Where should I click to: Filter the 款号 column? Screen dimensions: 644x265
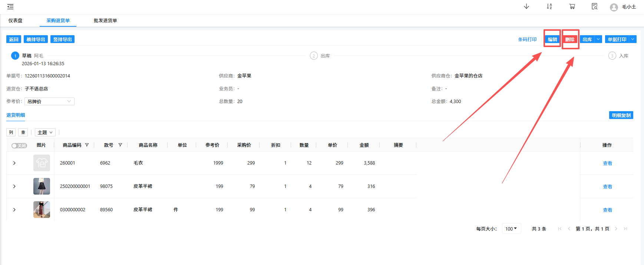click(x=120, y=145)
